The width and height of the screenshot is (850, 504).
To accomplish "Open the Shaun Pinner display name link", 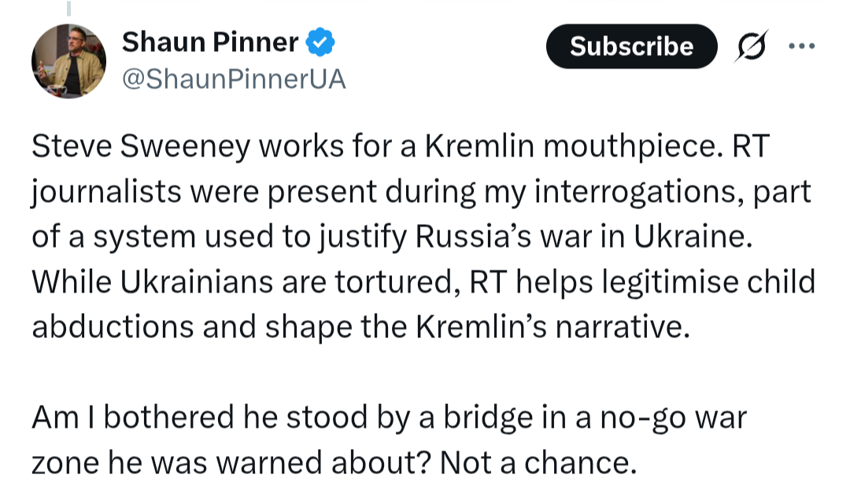I will [x=210, y=42].
